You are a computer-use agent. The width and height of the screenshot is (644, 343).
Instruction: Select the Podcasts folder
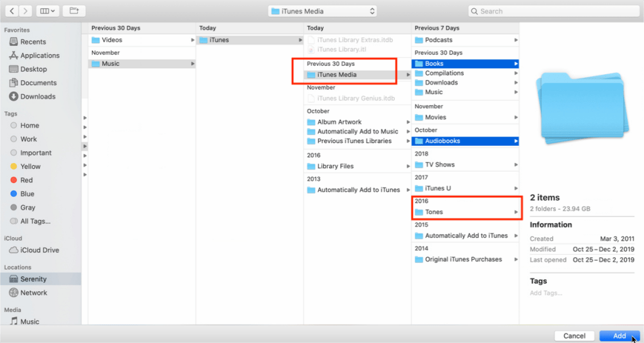click(438, 40)
